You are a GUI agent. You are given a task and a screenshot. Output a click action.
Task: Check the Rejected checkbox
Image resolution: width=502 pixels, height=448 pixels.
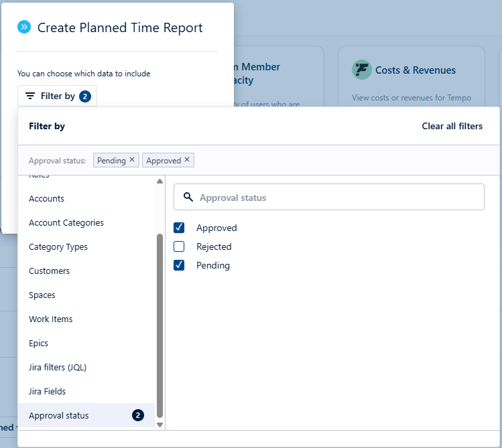pyautogui.click(x=179, y=246)
